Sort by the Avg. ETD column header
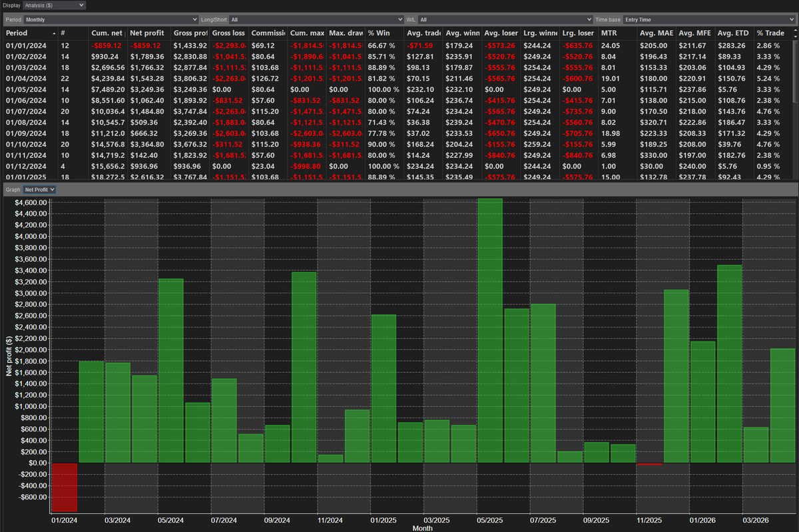Viewport: 799px width, 532px height. pyautogui.click(x=735, y=33)
